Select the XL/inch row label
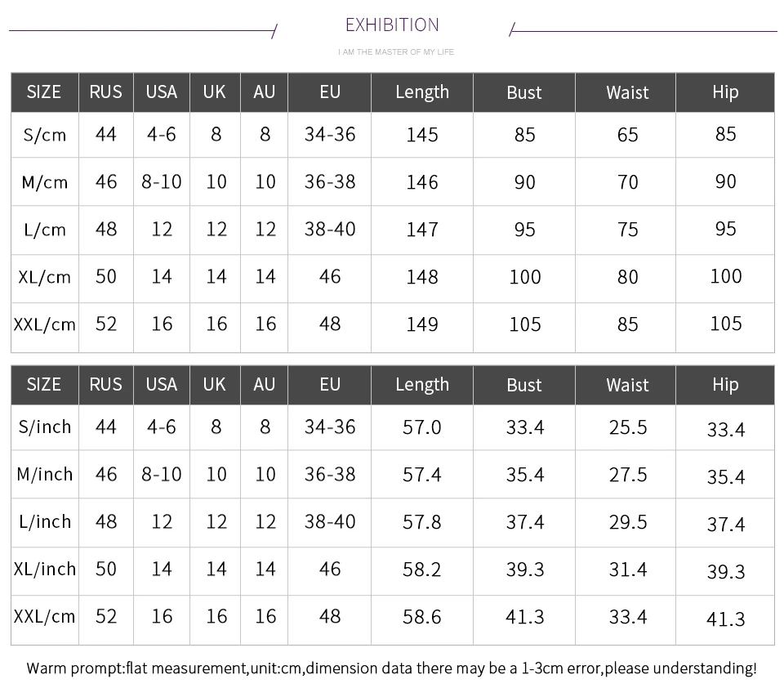 pos(44,570)
